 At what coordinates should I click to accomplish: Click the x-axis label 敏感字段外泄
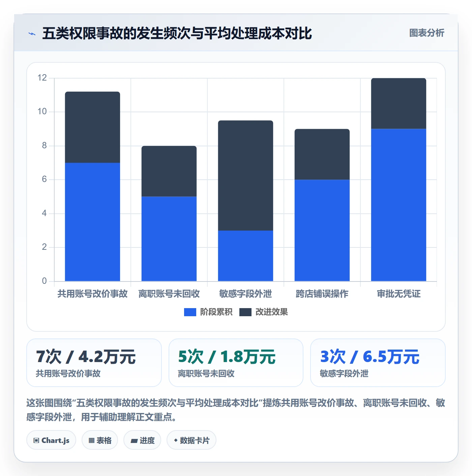tap(245, 294)
